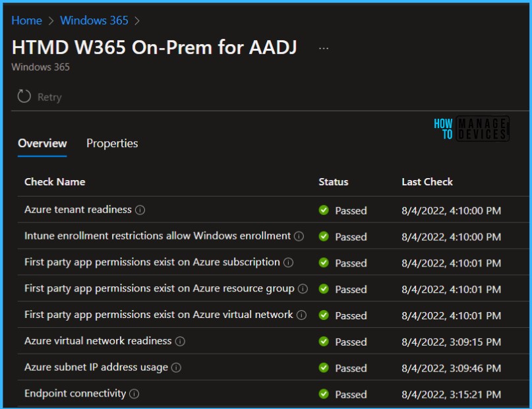Click Passed status text for Endpoint connectivity

pos(351,394)
